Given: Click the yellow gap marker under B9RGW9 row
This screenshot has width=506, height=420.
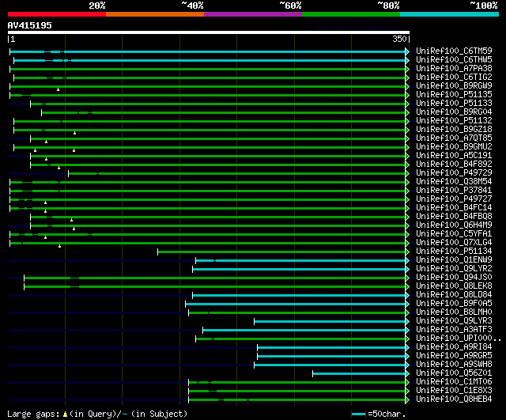Looking at the screenshot, I should pos(58,89).
